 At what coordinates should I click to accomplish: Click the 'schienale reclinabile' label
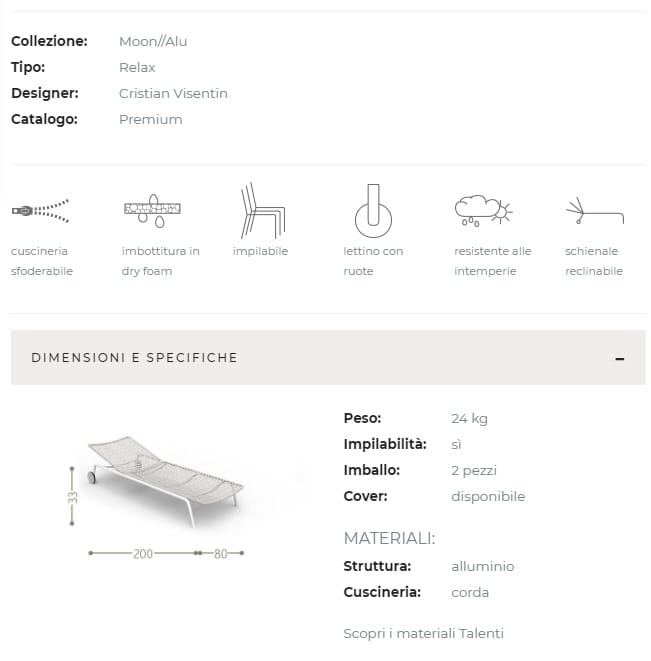click(x=593, y=261)
